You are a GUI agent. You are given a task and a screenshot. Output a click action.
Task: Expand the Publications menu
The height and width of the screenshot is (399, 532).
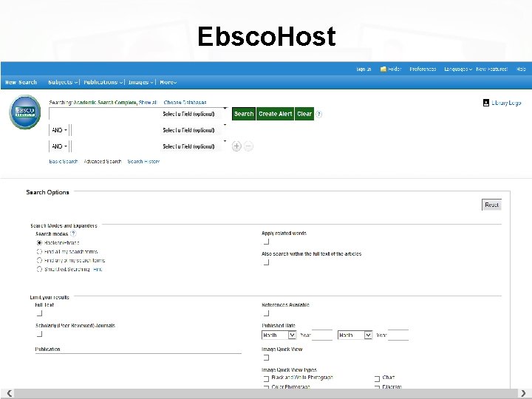tap(103, 82)
